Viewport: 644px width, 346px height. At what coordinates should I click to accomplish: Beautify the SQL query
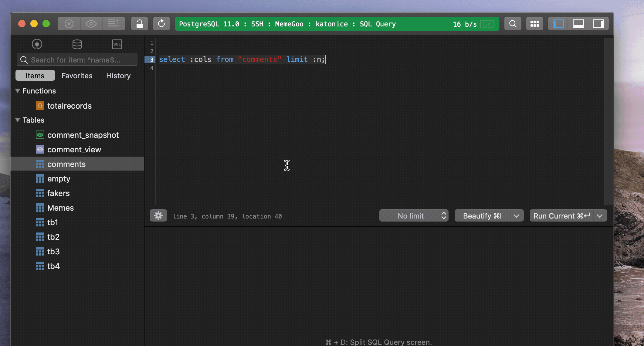pos(481,215)
